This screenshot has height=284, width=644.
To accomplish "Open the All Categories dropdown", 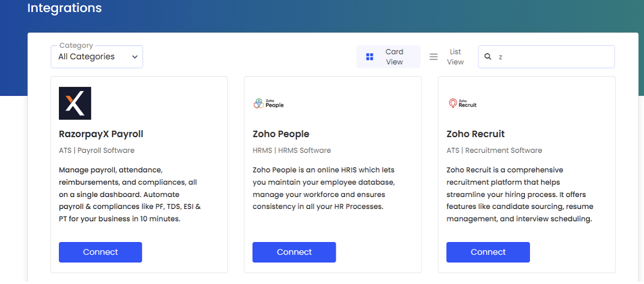I will [97, 57].
